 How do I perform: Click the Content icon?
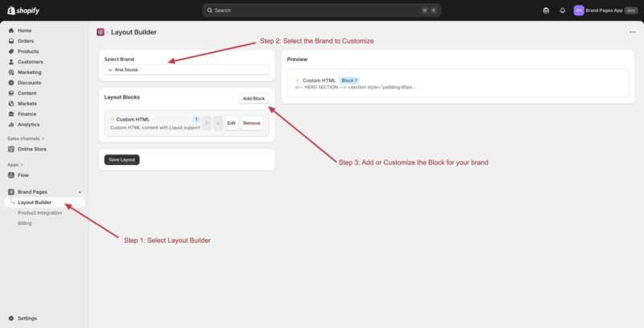[x=11, y=93]
